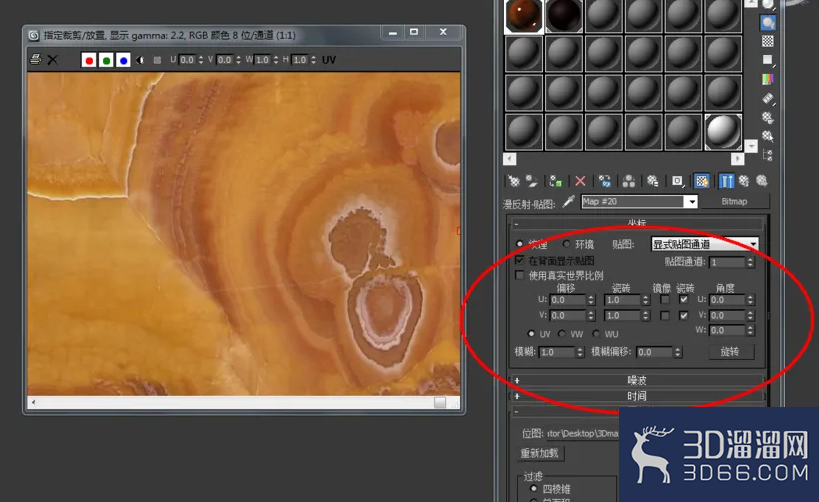Open the Material/Map Navigator icon
This screenshot has height=502, width=819.
[767, 155]
